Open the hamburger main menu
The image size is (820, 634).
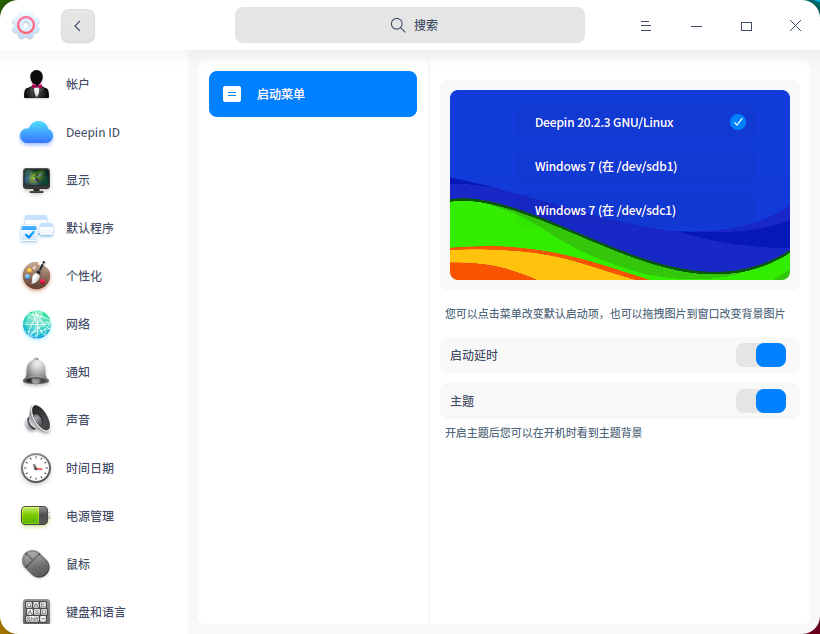point(646,26)
